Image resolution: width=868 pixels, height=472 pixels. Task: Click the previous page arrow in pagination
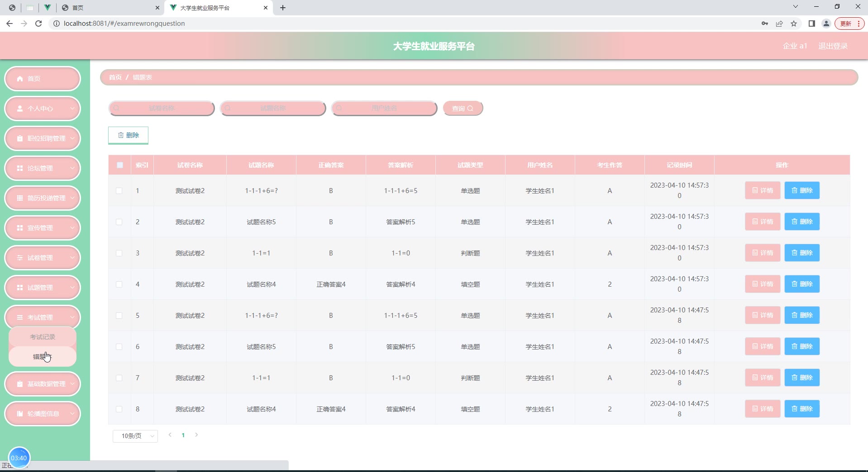pyautogui.click(x=170, y=435)
